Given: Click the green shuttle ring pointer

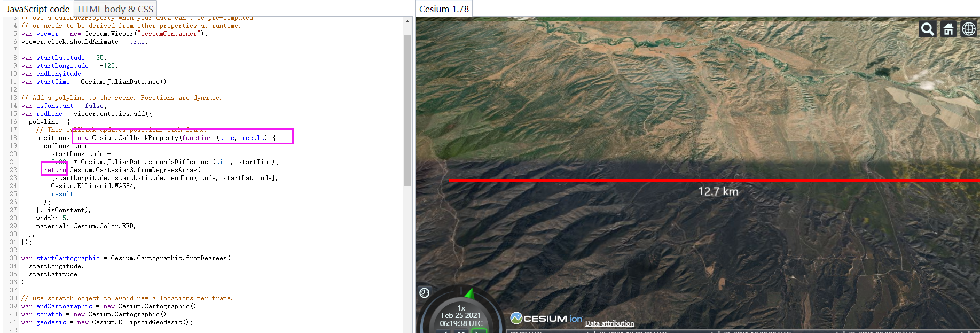Looking at the screenshot, I should coord(469,293).
